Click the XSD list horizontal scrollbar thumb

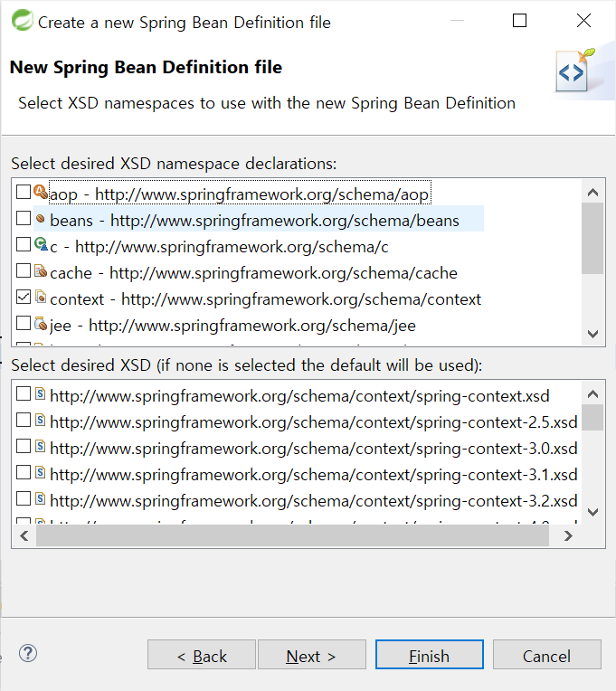coord(292,535)
